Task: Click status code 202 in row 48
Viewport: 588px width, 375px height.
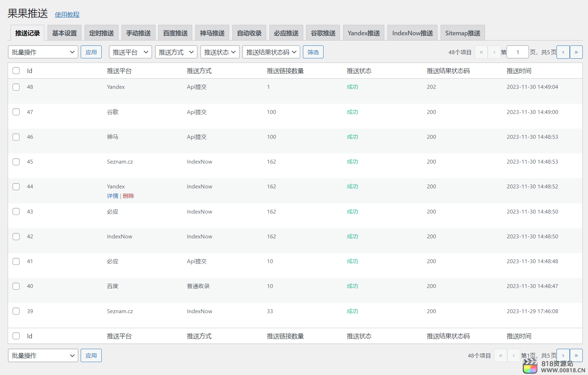Action: (431, 87)
